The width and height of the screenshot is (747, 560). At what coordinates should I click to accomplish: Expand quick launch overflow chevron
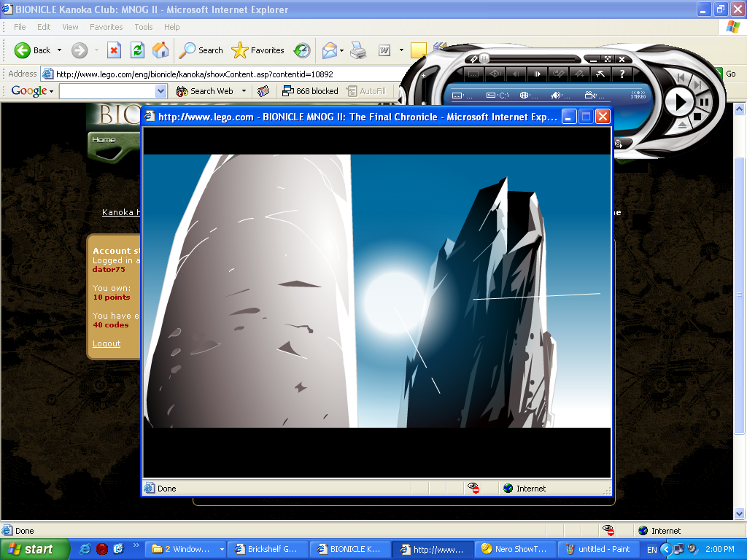(136, 545)
